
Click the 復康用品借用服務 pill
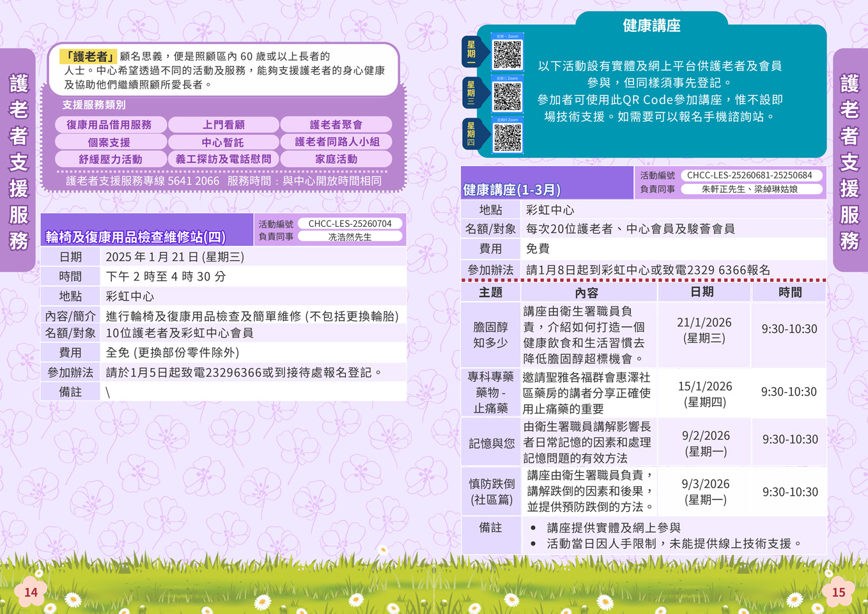pyautogui.click(x=111, y=125)
